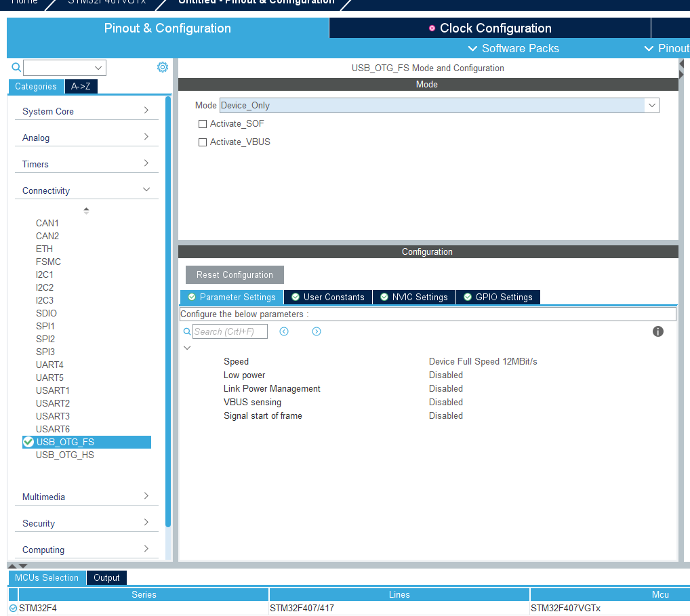The width and height of the screenshot is (690, 616).
Task: Click the Reset Configuration button
Action: coord(235,274)
